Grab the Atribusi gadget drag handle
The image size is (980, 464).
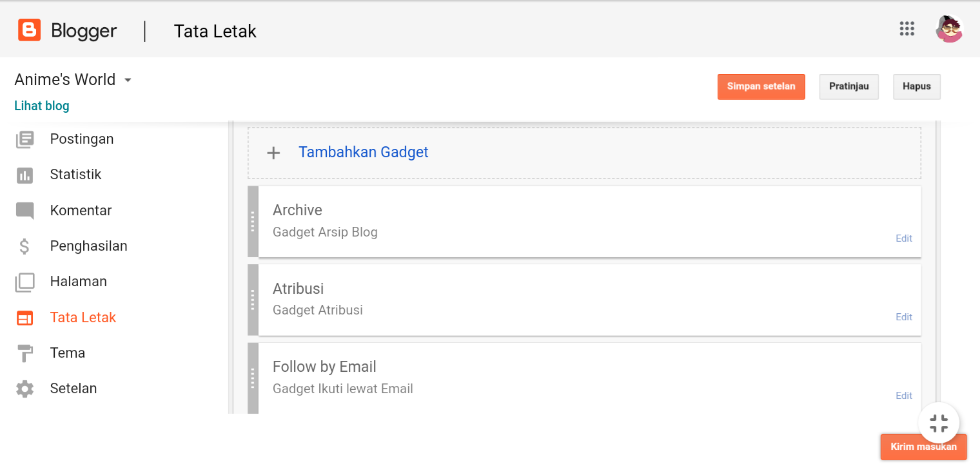click(x=253, y=300)
